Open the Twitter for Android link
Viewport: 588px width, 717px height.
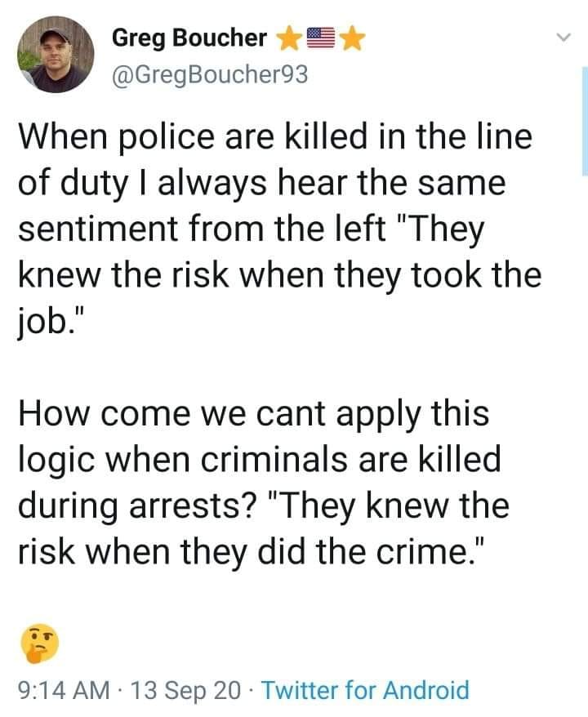(365, 689)
